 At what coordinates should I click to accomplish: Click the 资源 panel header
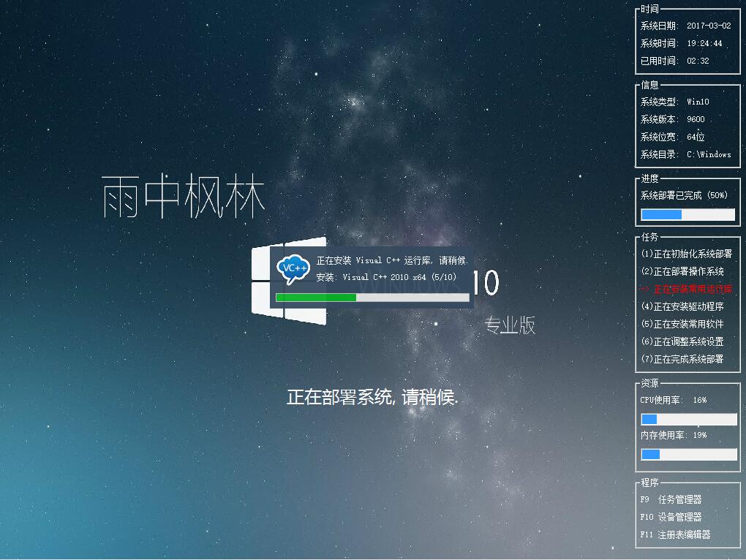click(x=649, y=383)
